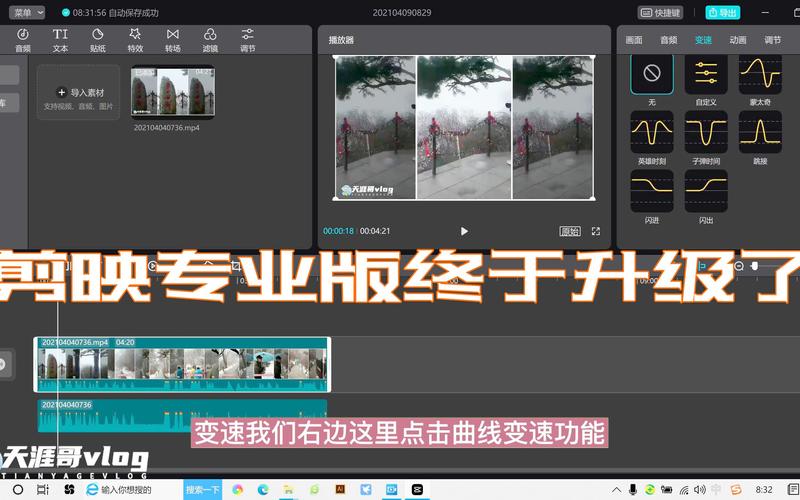Select the 自定义 custom speed curve

[706, 74]
